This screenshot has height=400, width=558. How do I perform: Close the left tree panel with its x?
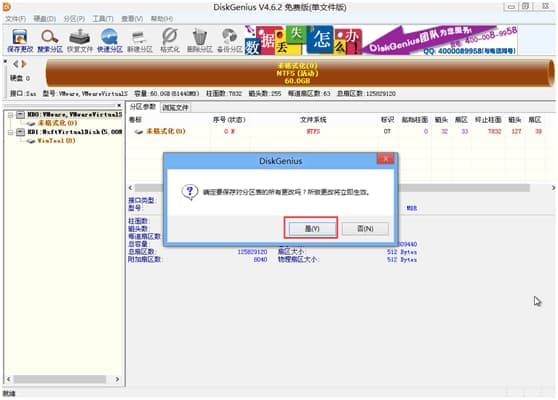[x=119, y=105]
